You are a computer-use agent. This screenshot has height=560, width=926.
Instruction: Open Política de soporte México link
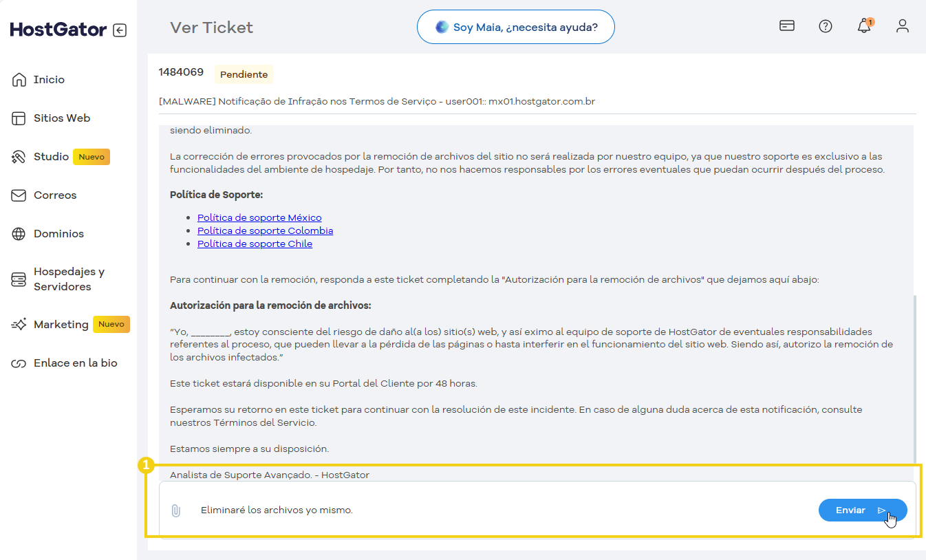[259, 218]
